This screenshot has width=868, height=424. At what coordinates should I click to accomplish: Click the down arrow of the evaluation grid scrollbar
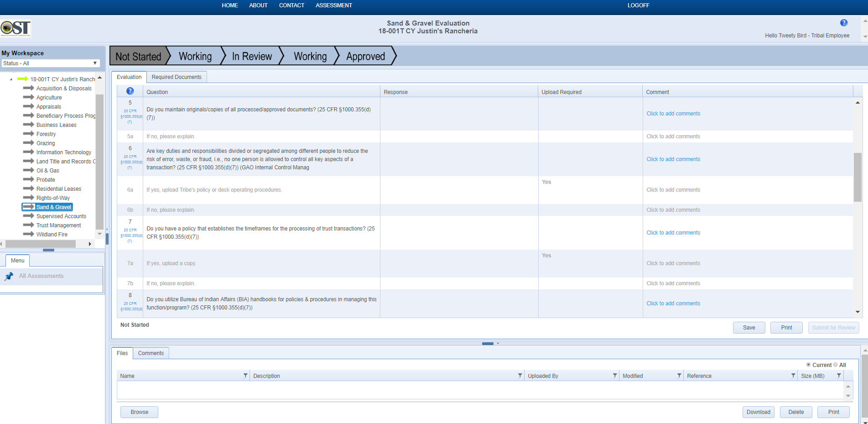858,312
